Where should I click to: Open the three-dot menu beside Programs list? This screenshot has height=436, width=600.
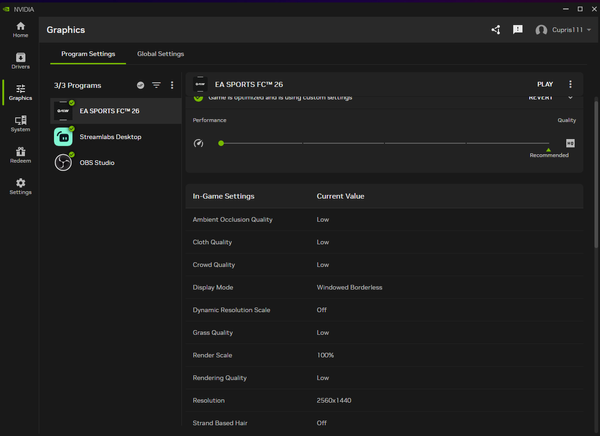tap(172, 86)
